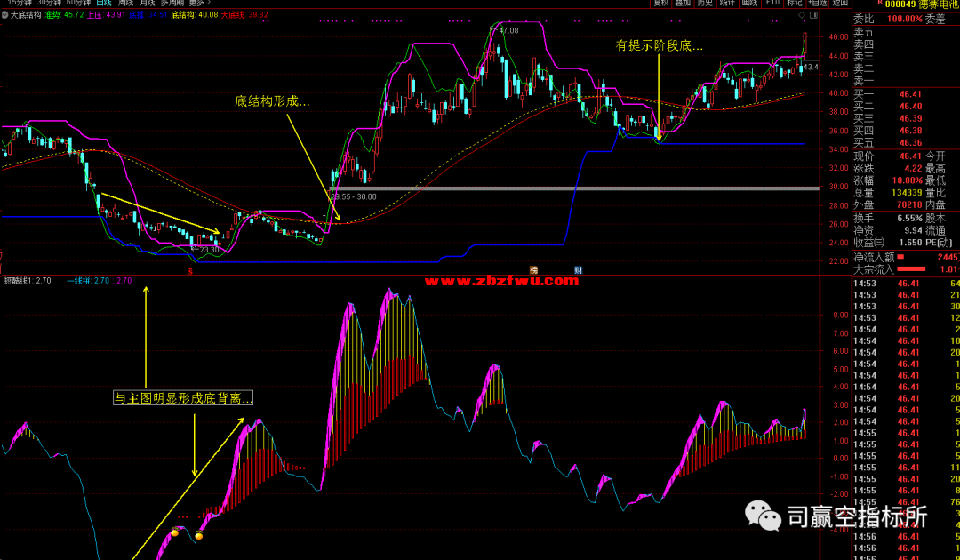
Task: Click the 换手 6.55% value
Action: click(910, 219)
